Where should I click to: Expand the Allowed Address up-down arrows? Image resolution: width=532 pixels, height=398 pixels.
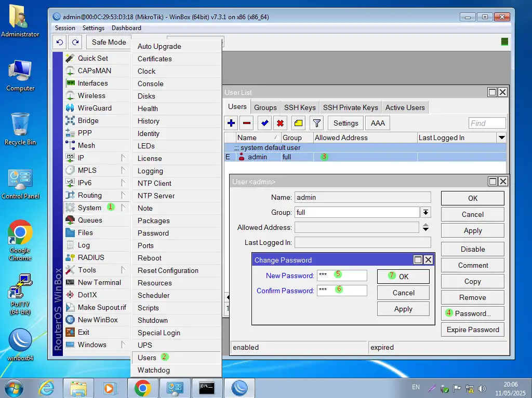pos(425,227)
